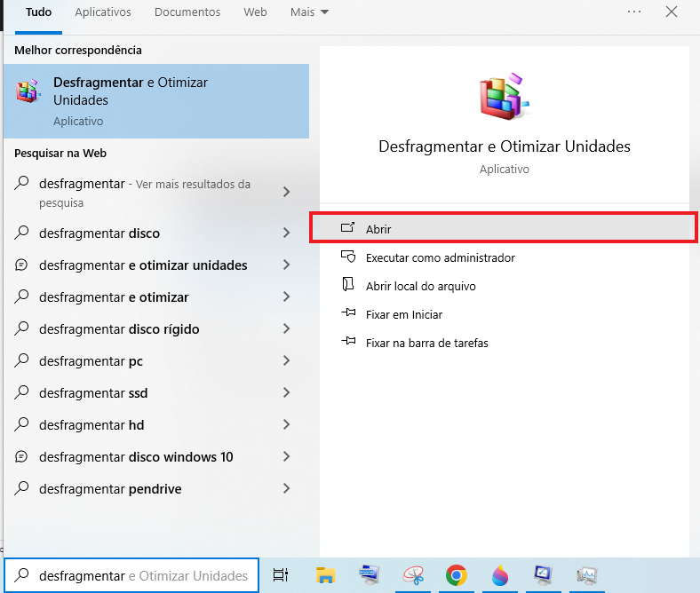Click pin icon beside Fixar em Iniciar

tap(348, 312)
